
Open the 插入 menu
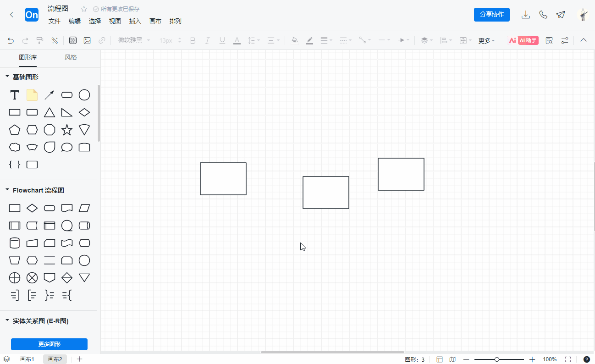[x=135, y=21]
